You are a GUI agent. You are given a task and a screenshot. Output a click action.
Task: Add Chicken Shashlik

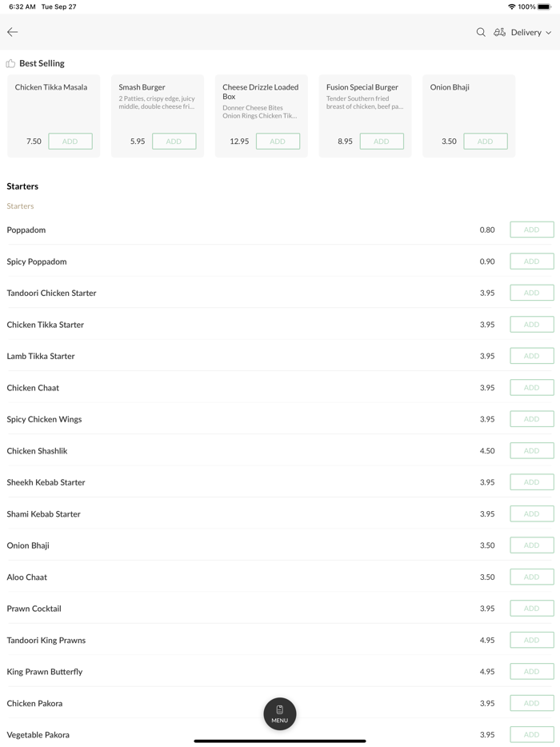(x=532, y=450)
